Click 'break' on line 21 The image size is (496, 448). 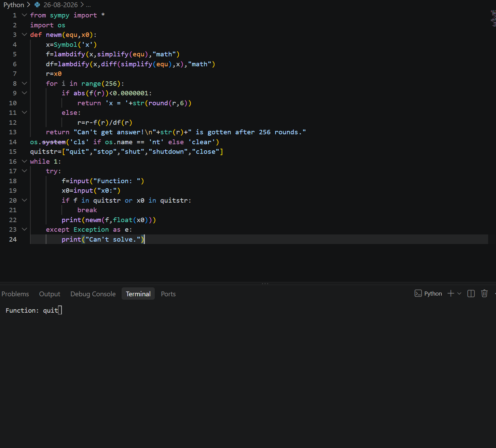coord(87,210)
